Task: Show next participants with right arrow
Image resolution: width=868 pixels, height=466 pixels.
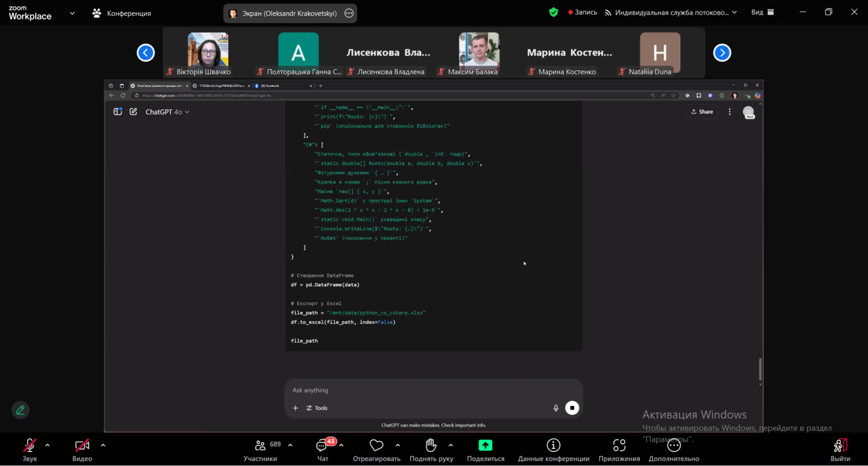Action: pos(722,53)
